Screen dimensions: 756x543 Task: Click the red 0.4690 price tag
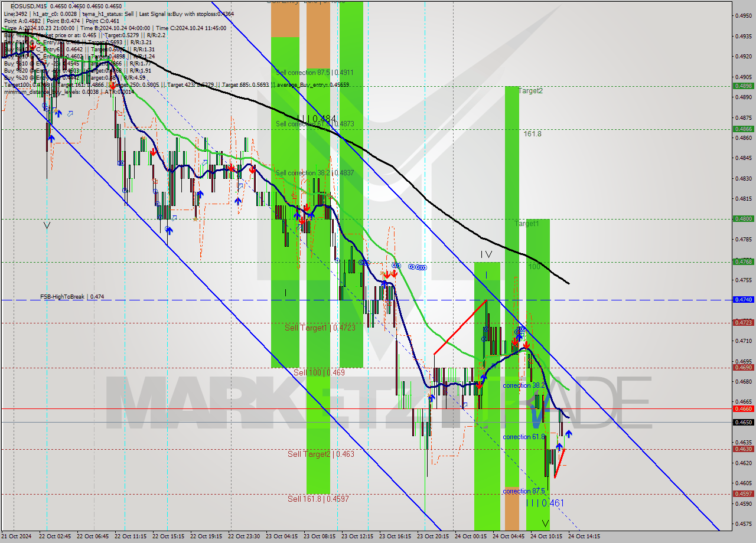743,367
